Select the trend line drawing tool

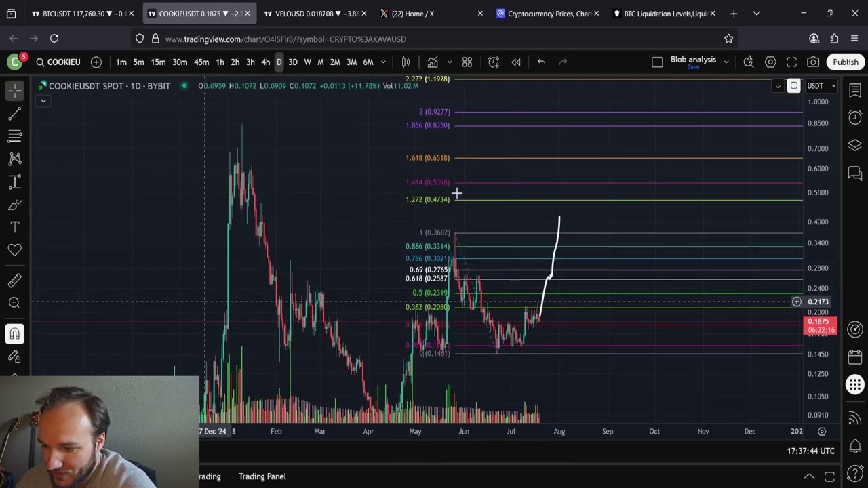[15, 113]
